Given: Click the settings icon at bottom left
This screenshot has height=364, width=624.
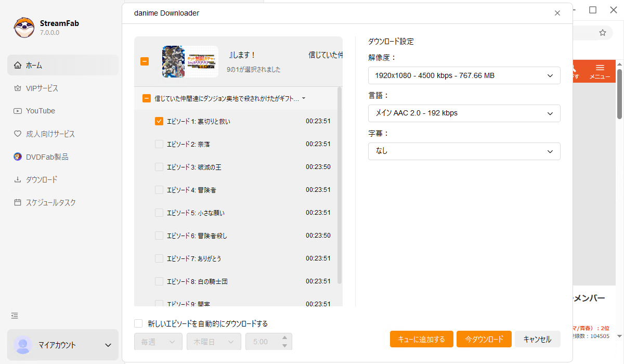Looking at the screenshot, I should (x=14, y=316).
